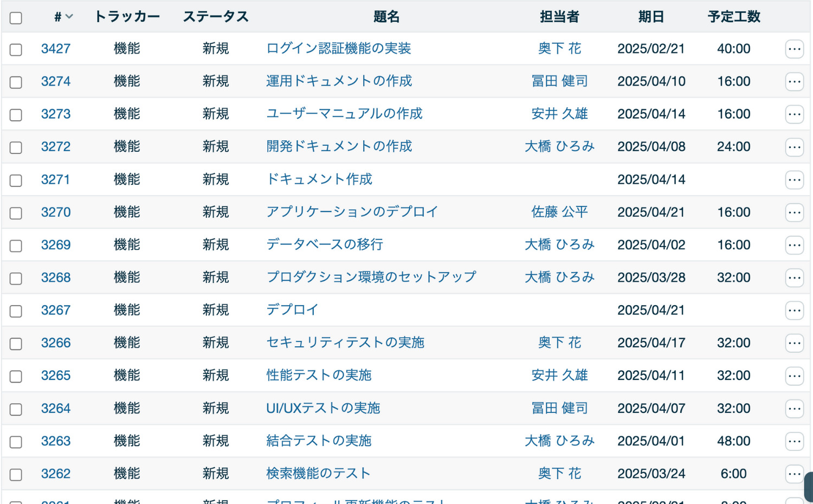
Task: Check the box for issue 3271
Action: pos(16,180)
